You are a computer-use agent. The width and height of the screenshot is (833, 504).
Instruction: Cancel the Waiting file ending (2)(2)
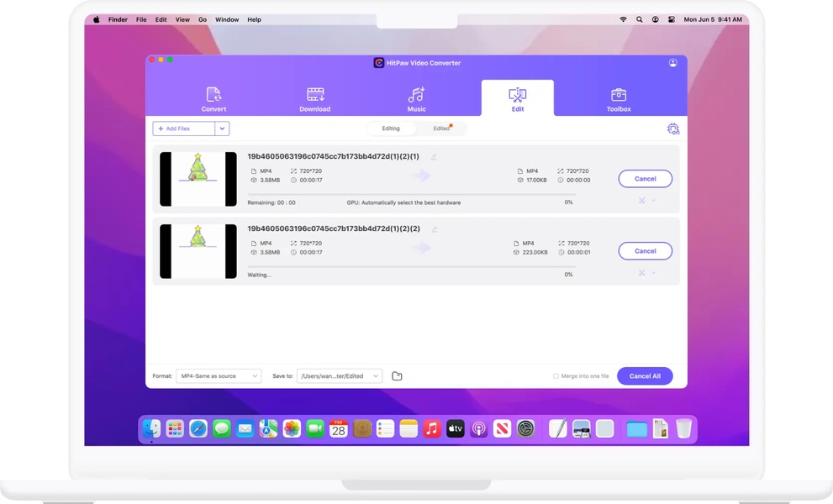point(645,251)
